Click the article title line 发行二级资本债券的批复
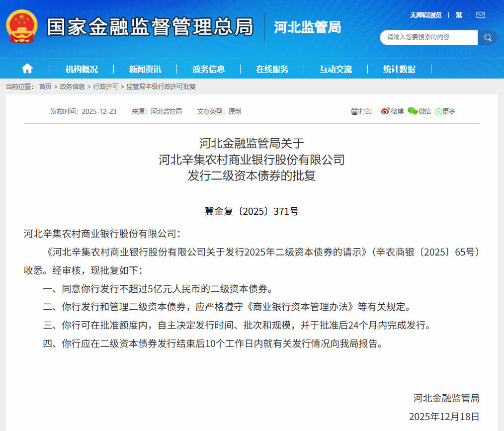The height and width of the screenshot is (431, 504). 252,176
